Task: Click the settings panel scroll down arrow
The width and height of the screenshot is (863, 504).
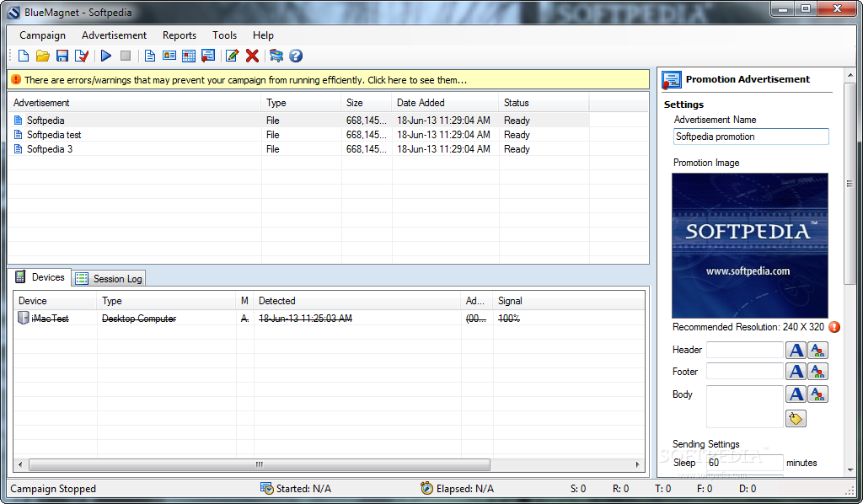Action: coord(851,470)
